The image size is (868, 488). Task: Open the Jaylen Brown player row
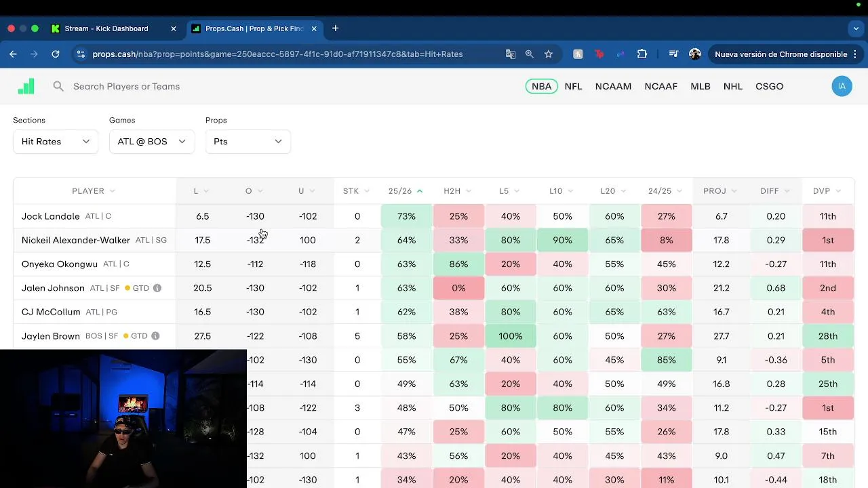434,336
